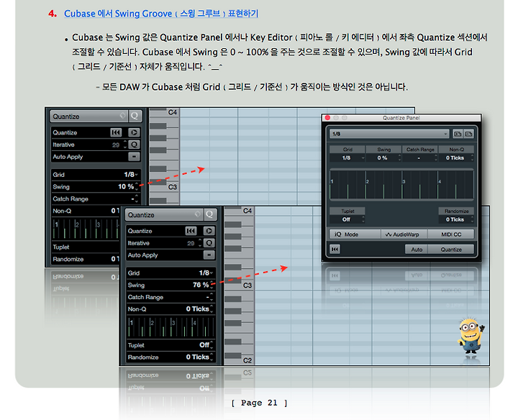Click apply quantize arrow icon in Swing 10% panel

tap(134, 132)
